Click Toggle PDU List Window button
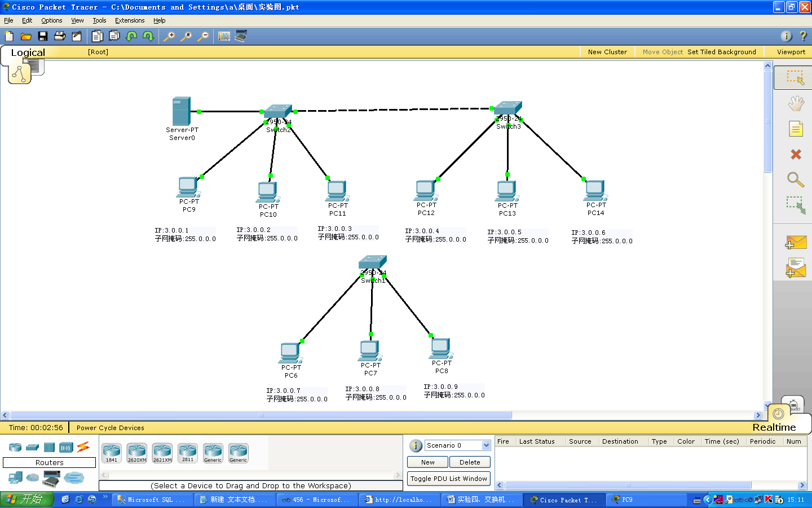This screenshot has width=812, height=508. click(x=449, y=479)
